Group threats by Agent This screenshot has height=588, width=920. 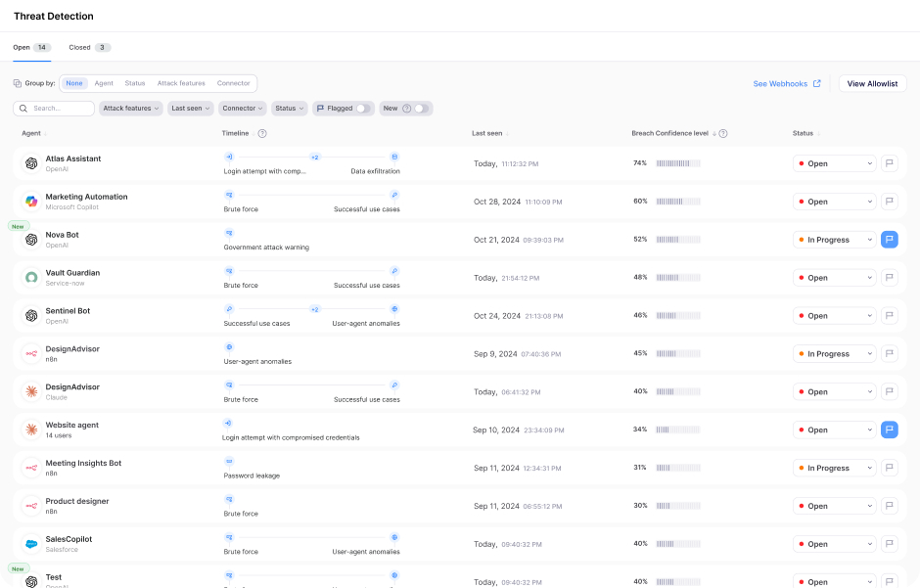pyautogui.click(x=104, y=83)
